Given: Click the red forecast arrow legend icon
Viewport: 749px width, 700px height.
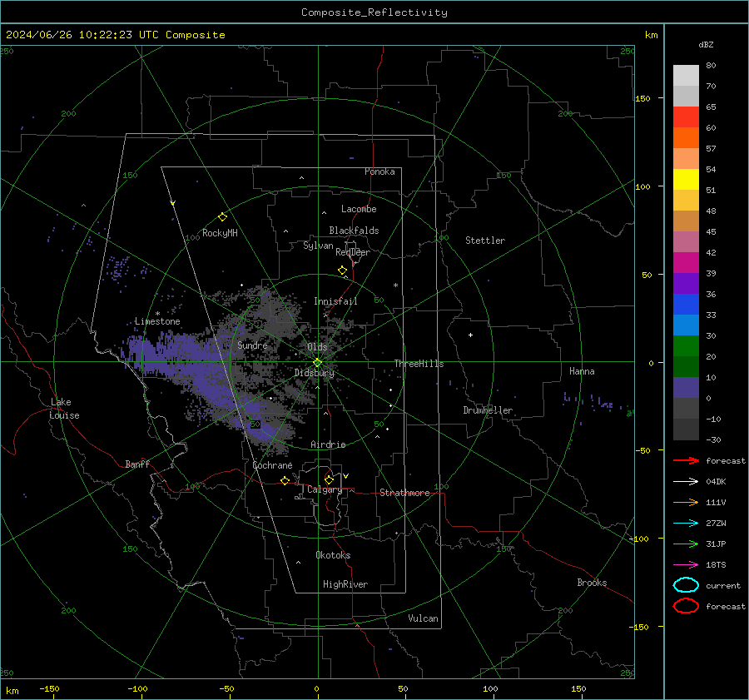Looking at the screenshot, I should click(686, 460).
